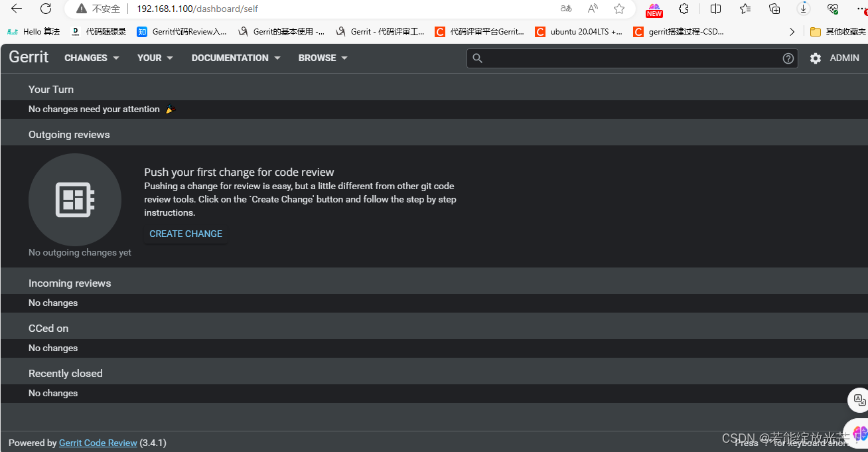
Task: Click the Gerrit search magnifier icon
Action: 477,58
